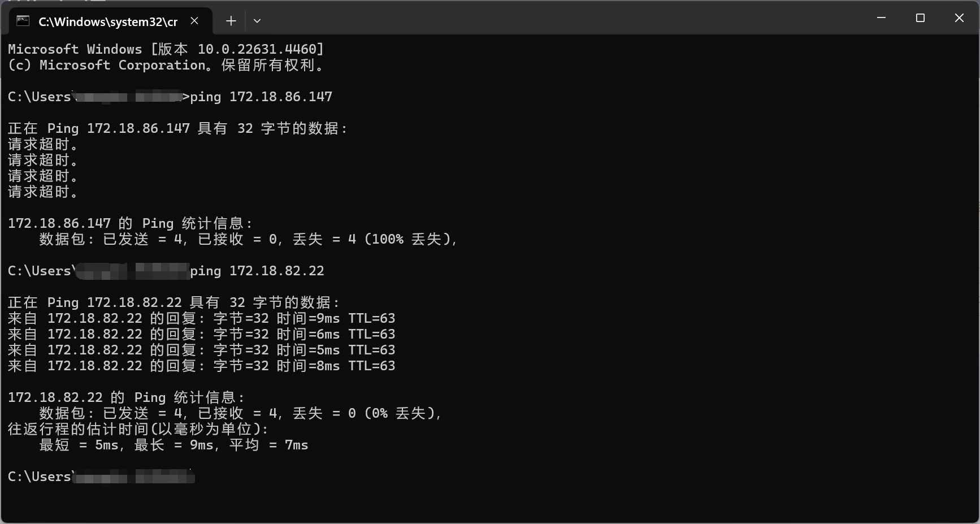This screenshot has height=524, width=980.
Task: Click the empty title bar area
Action: tap(565, 18)
